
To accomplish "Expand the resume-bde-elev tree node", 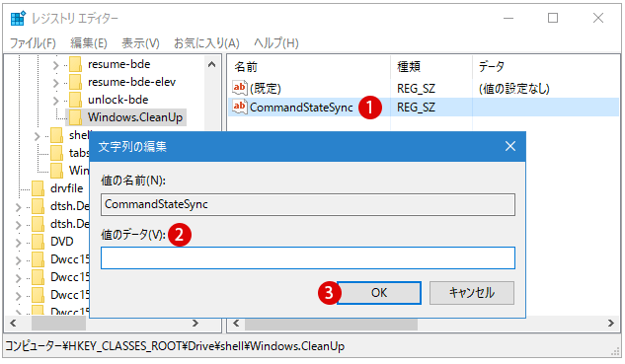I will click(x=56, y=83).
